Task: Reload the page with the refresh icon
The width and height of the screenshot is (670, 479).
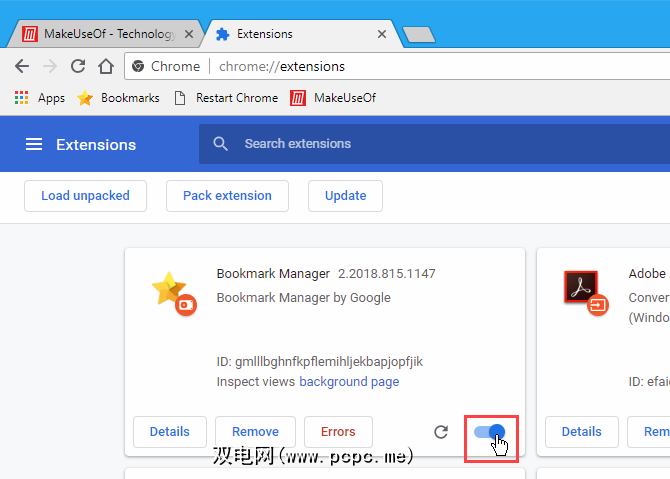Action: pos(78,66)
